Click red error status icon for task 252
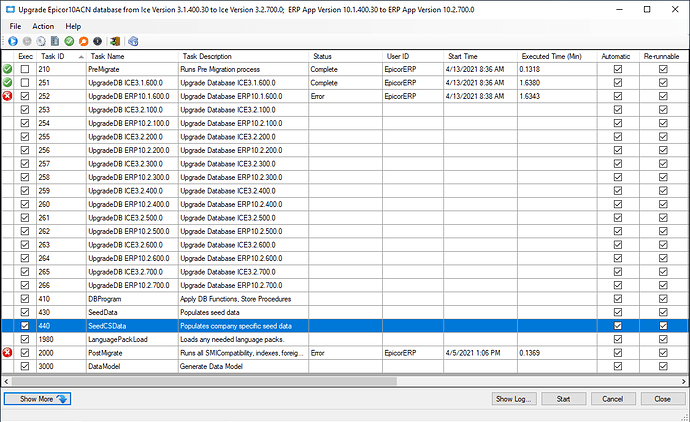Viewport: 690px width, 422px height. point(7,96)
